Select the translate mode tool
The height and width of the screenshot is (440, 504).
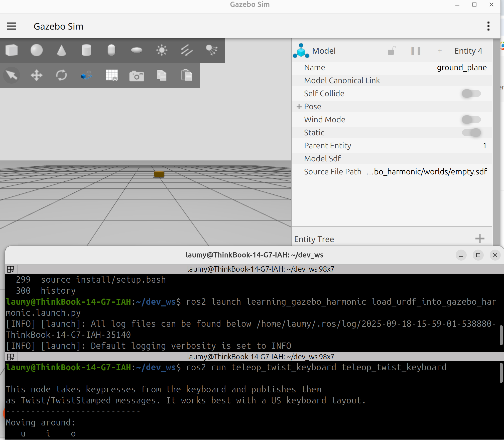[x=37, y=75]
